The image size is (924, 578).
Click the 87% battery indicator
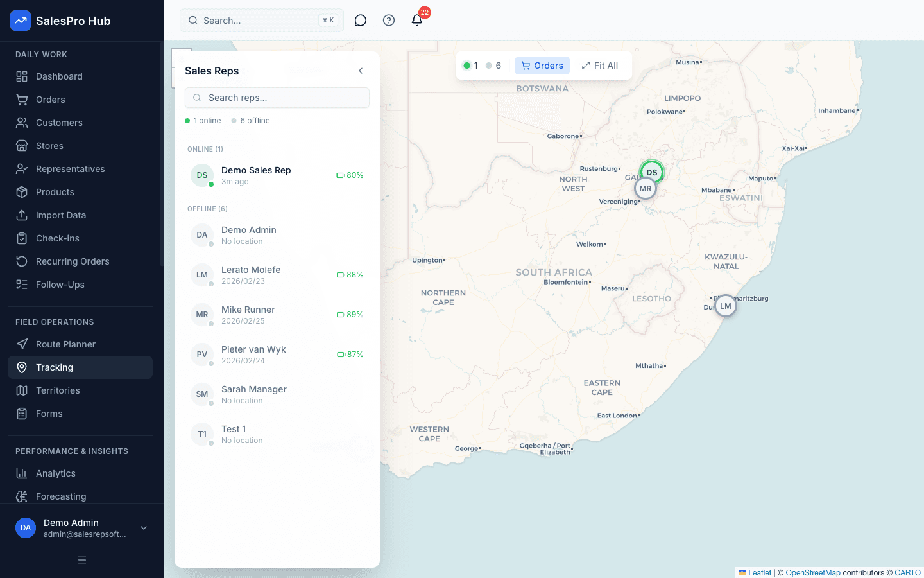click(350, 355)
